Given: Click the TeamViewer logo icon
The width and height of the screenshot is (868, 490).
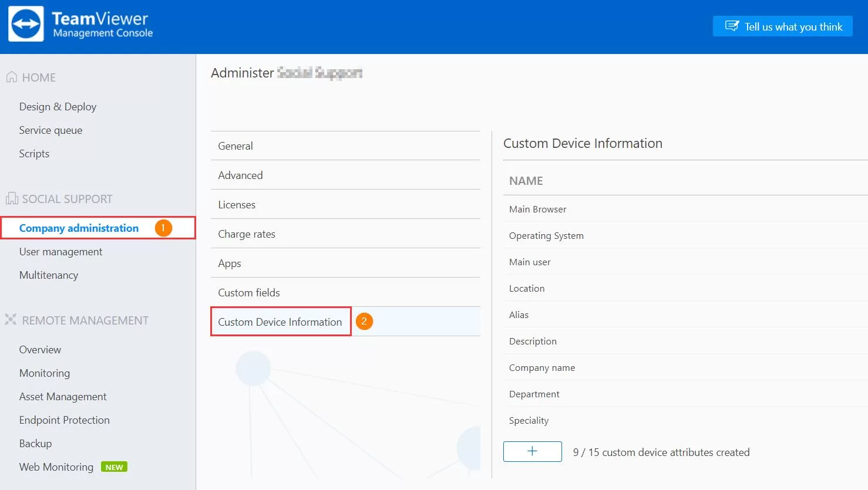Looking at the screenshot, I should (x=26, y=24).
